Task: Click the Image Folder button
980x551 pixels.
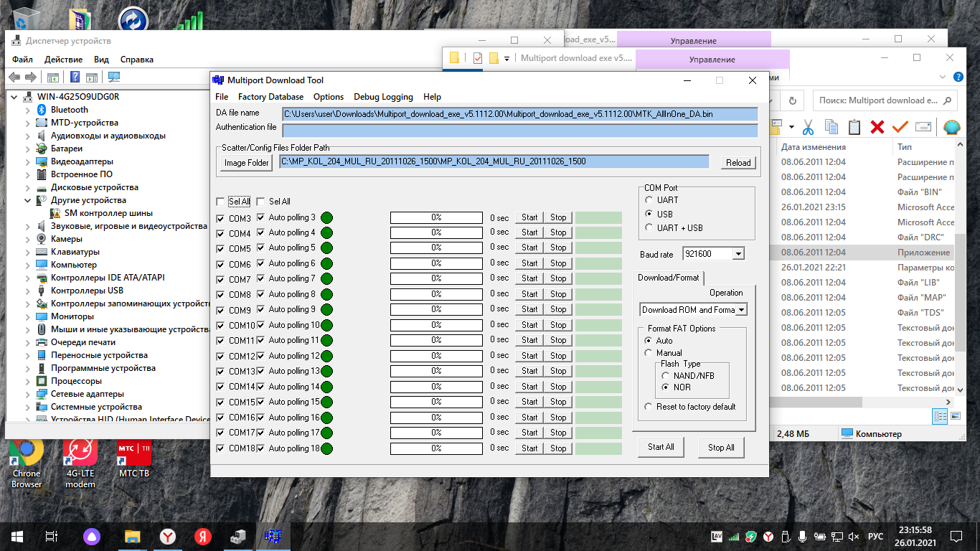Action: pyautogui.click(x=246, y=163)
